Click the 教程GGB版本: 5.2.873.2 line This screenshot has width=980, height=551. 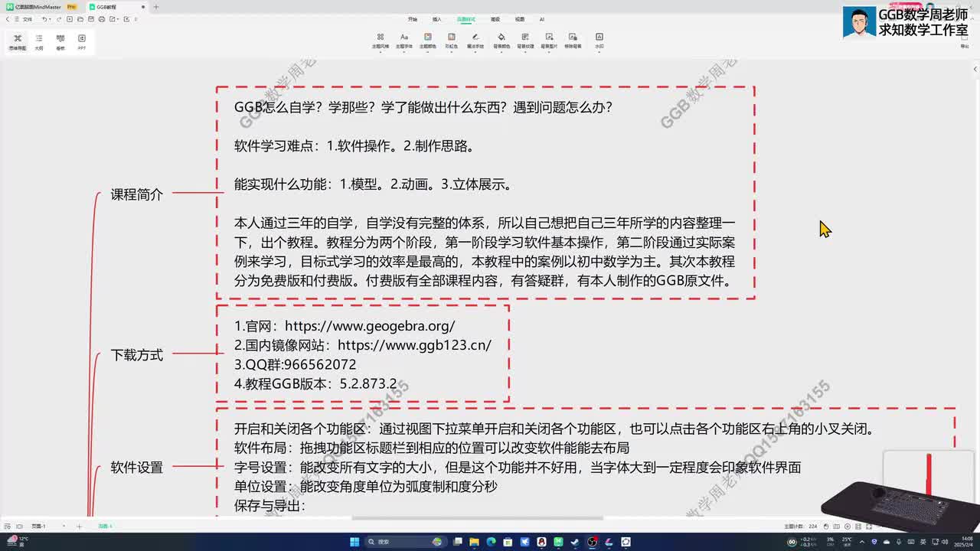point(315,383)
